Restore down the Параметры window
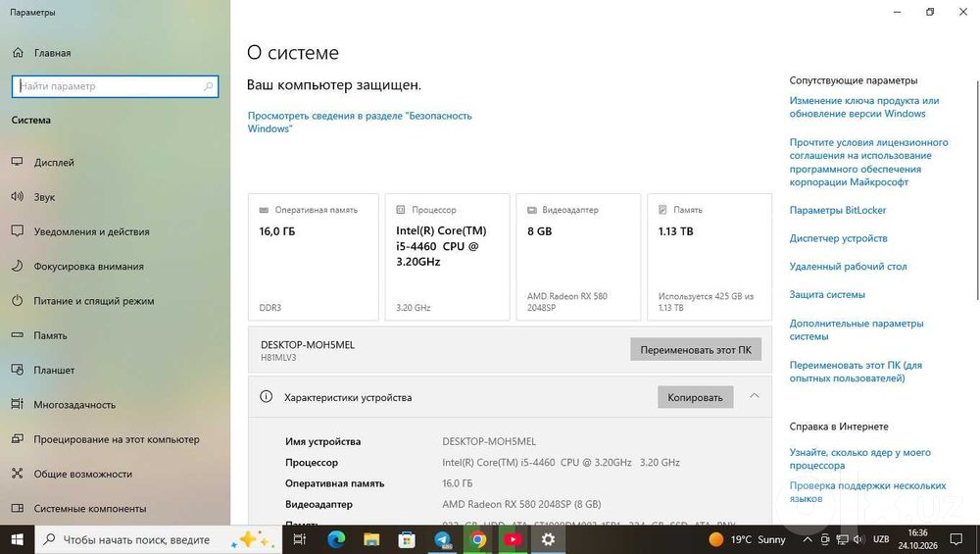The width and height of the screenshot is (980, 554). [x=930, y=12]
